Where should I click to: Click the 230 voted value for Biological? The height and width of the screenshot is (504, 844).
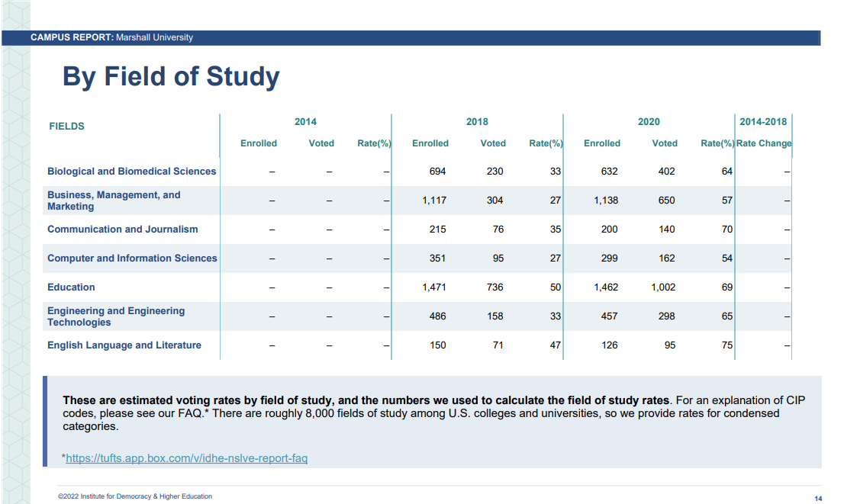click(x=494, y=172)
